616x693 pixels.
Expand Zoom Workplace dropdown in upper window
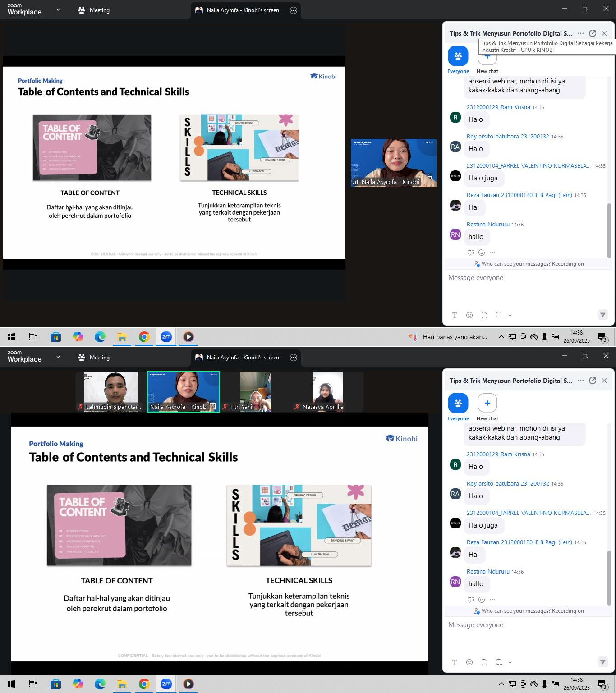pyautogui.click(x=58, y=10)
